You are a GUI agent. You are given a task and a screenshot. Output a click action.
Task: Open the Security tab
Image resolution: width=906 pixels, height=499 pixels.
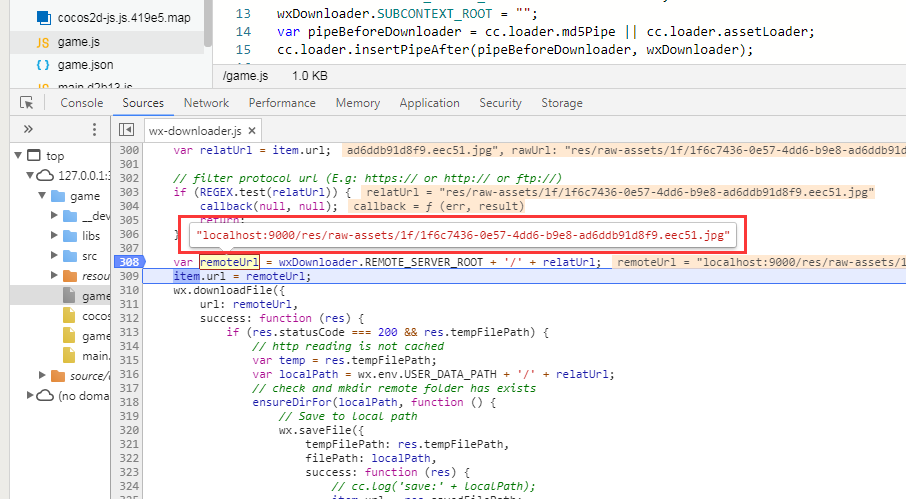500,103
